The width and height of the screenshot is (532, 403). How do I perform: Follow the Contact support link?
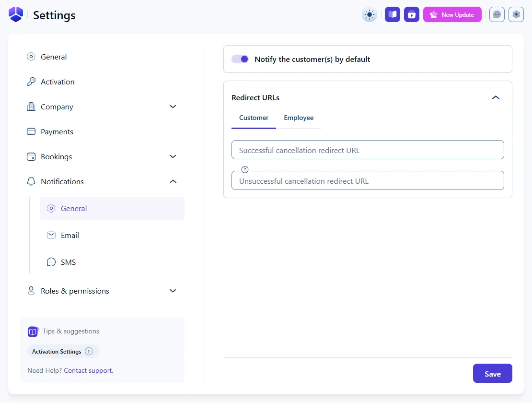pyautogui.click(x=88, y=370)
